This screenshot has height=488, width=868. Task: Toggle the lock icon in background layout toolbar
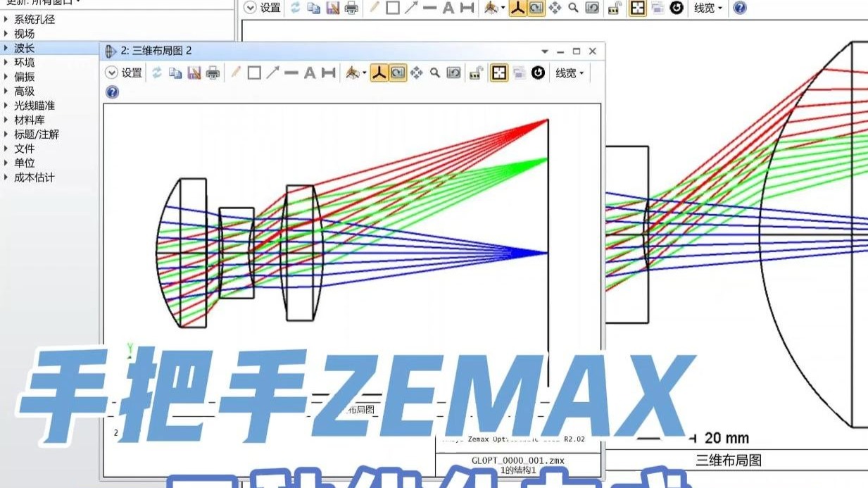(615, 8)
